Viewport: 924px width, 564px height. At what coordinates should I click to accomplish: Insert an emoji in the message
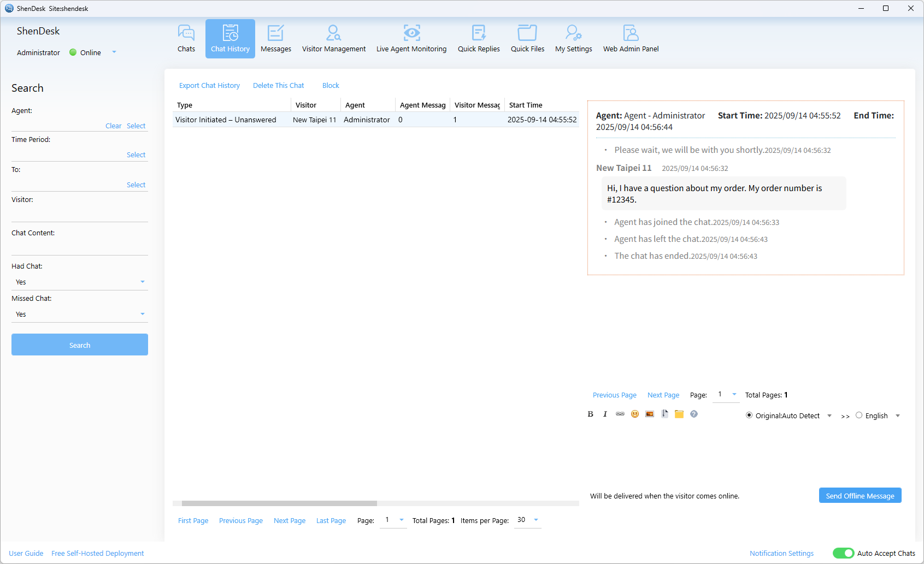pos(634,414)
